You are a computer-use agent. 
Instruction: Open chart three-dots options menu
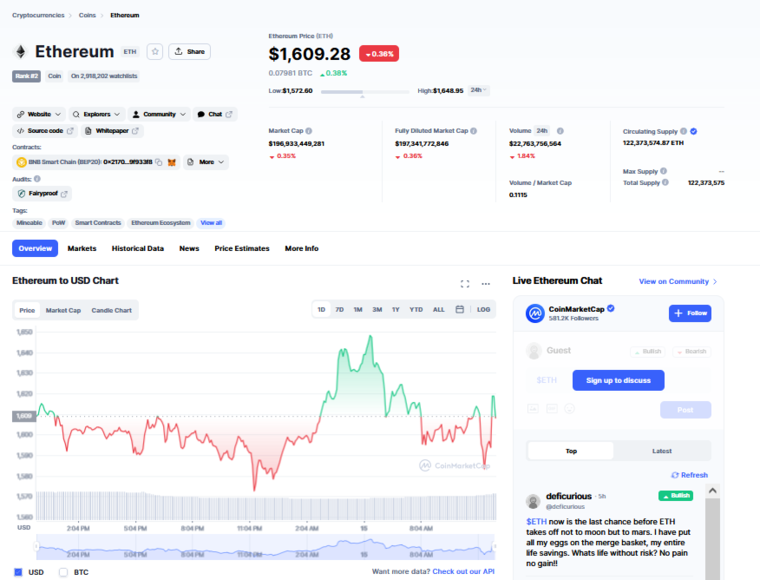(486, 284)
